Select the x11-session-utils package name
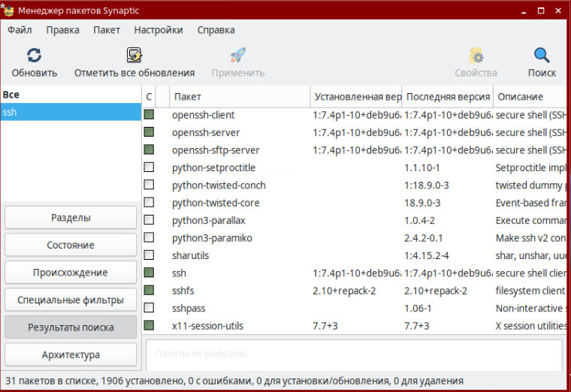The height and width of the screenshot is (392, 571). tap(207, 326)
